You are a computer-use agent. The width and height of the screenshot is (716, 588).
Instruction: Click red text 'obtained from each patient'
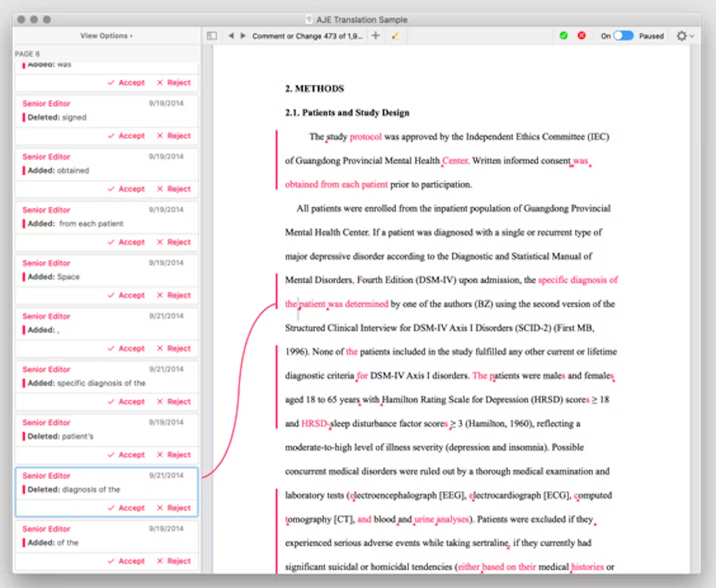[336, 185]
